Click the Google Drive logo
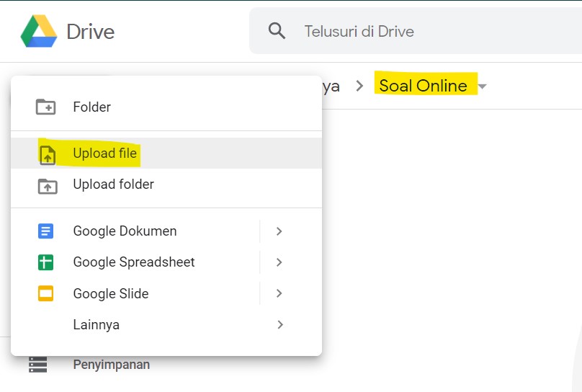 (x=39, y=31)
